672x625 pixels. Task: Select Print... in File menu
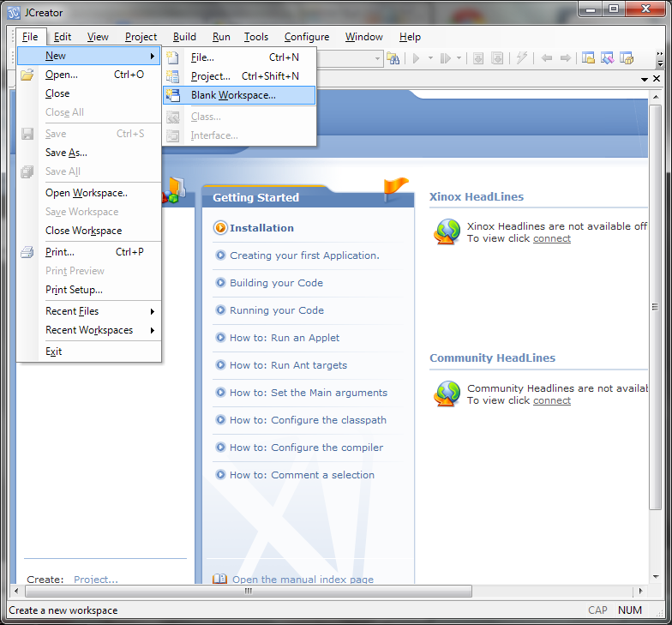coord(89,252)
